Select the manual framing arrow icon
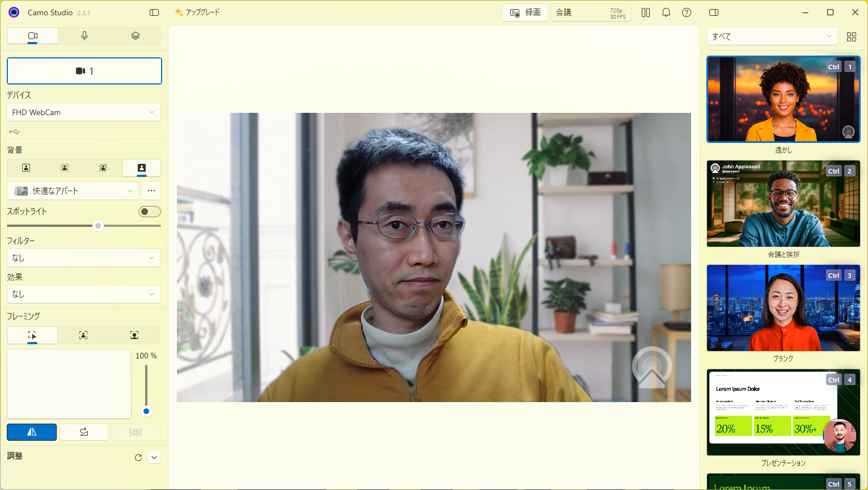Screen dimensions: 868x490 point(32,335)
